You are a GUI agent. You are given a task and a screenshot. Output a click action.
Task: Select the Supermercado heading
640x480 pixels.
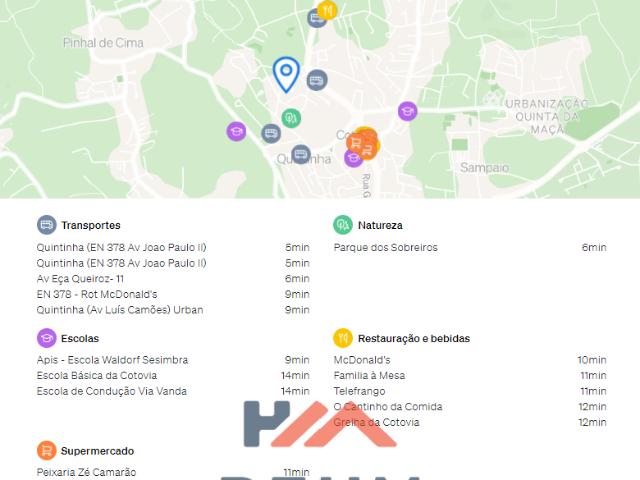tap(98, 451)
